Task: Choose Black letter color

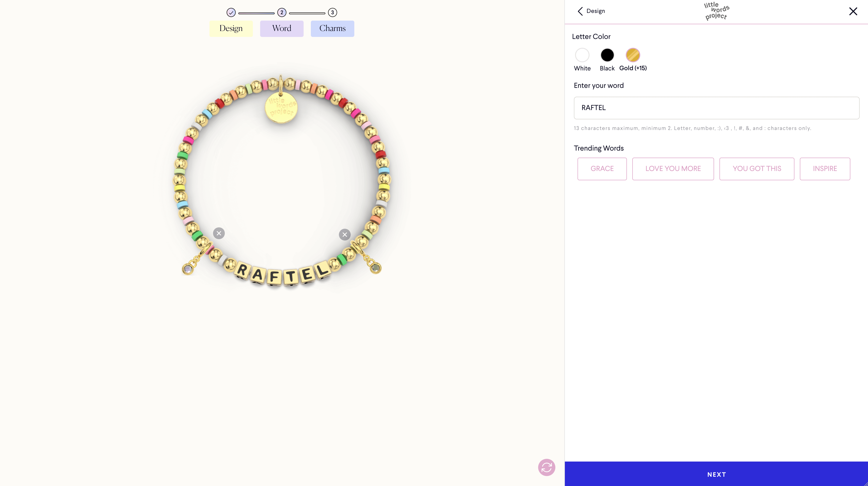Action: tap(607, 55)
